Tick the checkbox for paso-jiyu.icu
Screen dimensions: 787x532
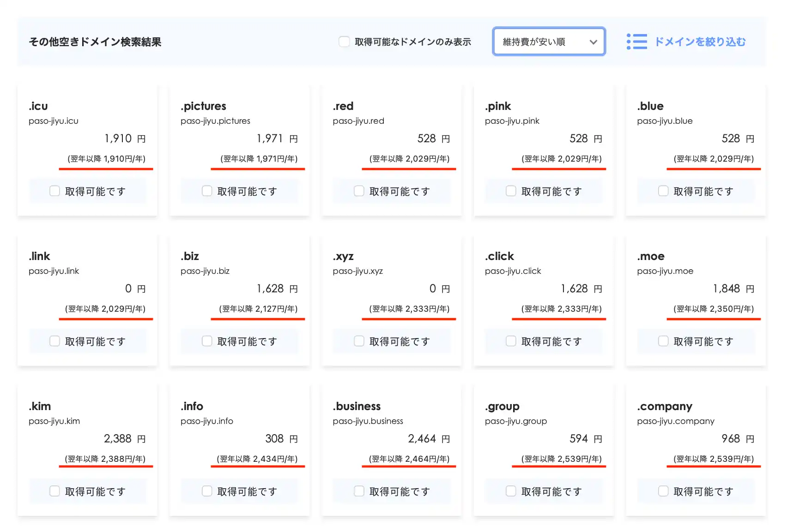point(54,191)
